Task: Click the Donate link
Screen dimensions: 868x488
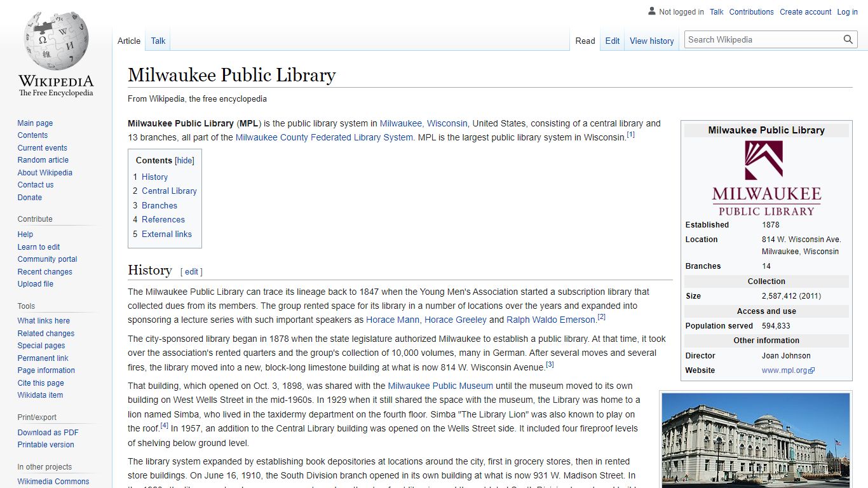Action: pos(30,198)
